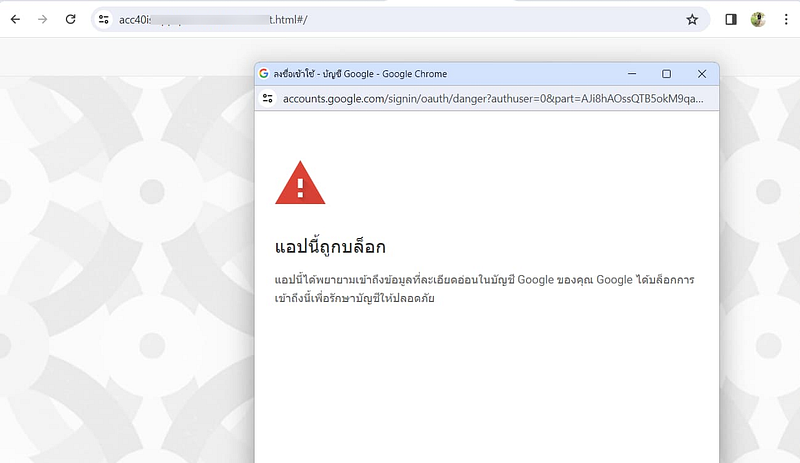Image resolution: width=800 pixels, height=463 pixels.
Task: Minimize the Google sign-in popup window
Action: (x=631, y=74)
